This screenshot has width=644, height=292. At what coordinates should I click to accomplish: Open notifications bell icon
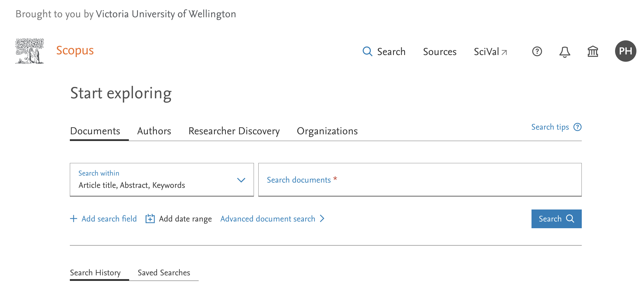tap(565, 52)
